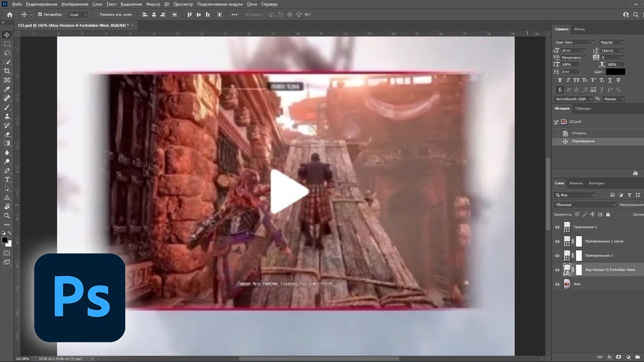Lock layer position with move icon
This screenshot has width=644, height=362.
tap(592, 214)
